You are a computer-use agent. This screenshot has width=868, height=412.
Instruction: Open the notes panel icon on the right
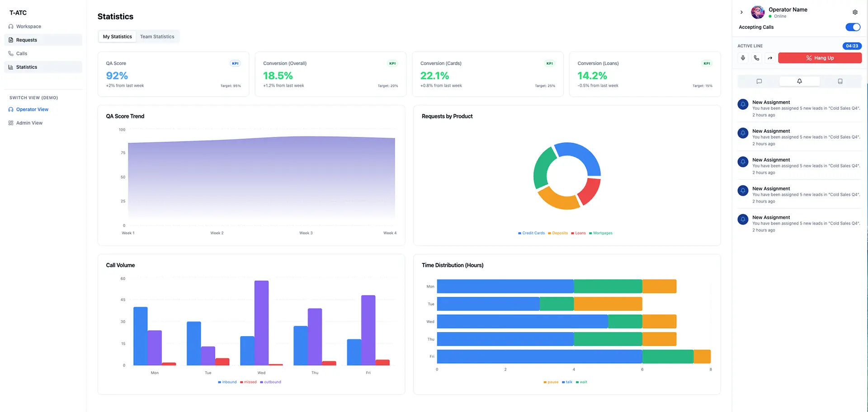click(x=840, y=81)
